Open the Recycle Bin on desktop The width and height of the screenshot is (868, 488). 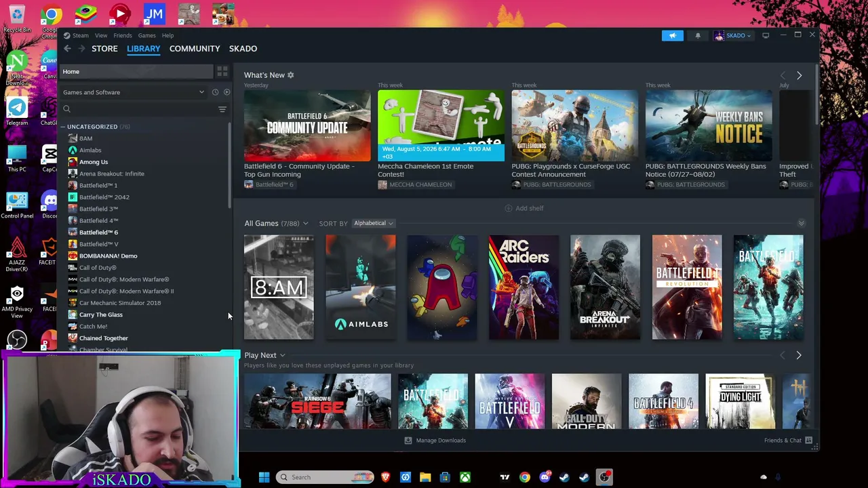click(17, 18)
